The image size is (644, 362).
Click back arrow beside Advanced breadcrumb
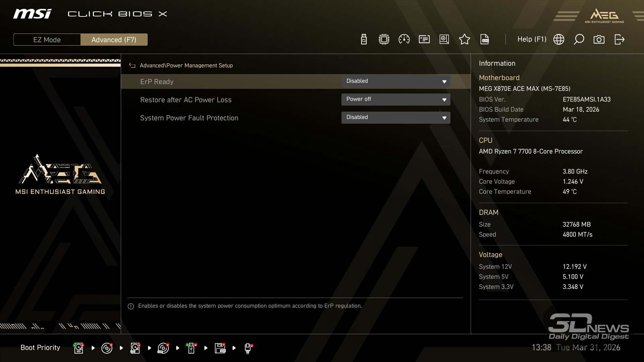(x=132, y=66)
